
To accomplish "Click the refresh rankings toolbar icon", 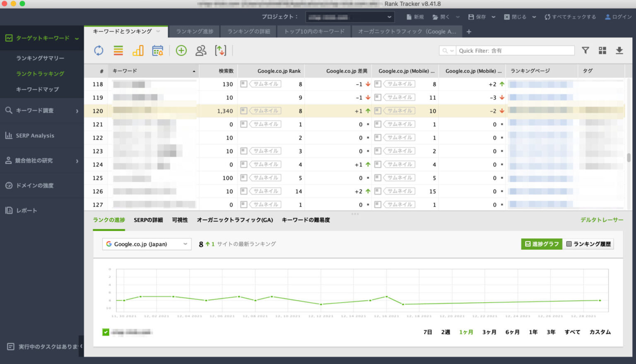I will [x=99, y=51].
